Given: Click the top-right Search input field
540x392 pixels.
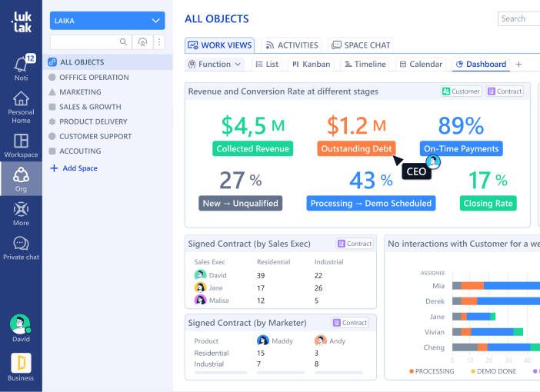Looking at the screenshot, I should pos(518,18).
